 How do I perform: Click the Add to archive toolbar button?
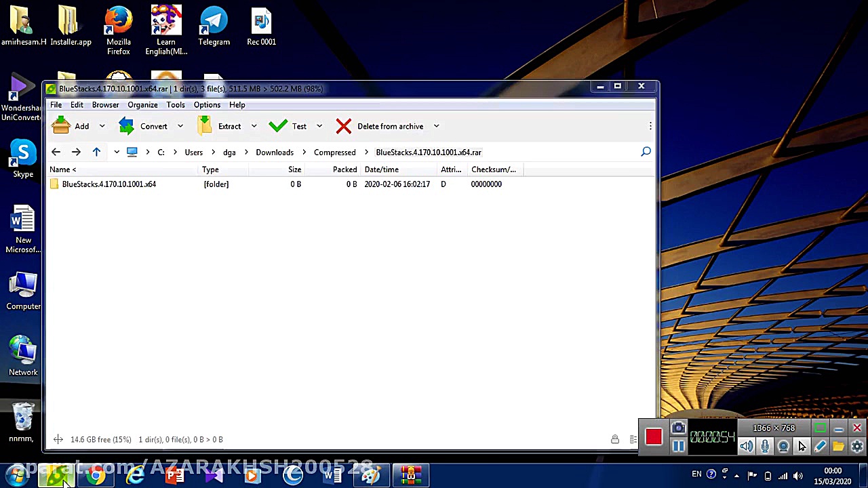coord(71,126)
